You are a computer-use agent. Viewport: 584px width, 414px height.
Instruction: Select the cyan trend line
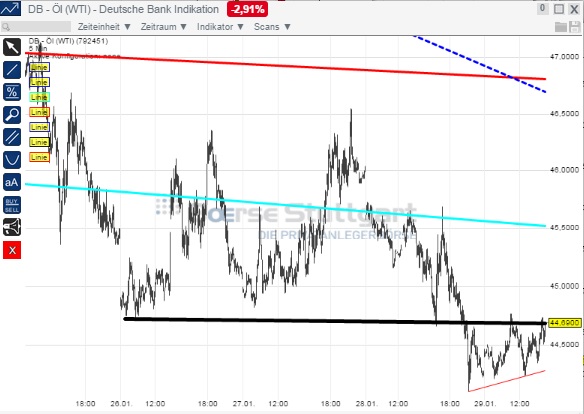coord(285,205)
